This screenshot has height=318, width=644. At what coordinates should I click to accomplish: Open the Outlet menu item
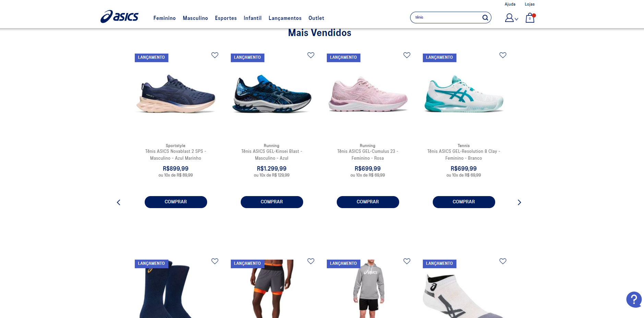pos(316,18)
